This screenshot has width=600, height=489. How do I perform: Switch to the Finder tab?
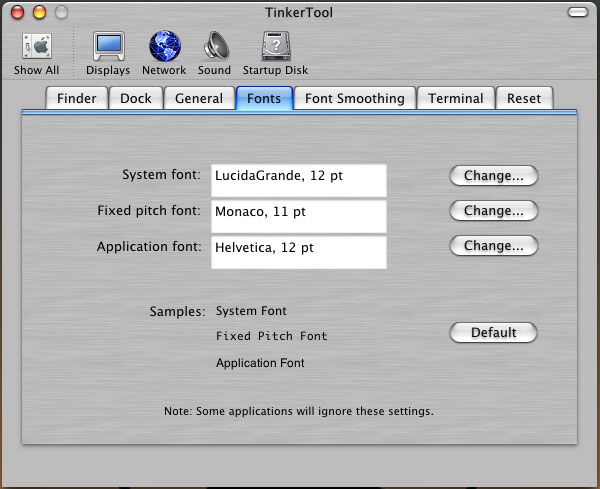(77, 98)
